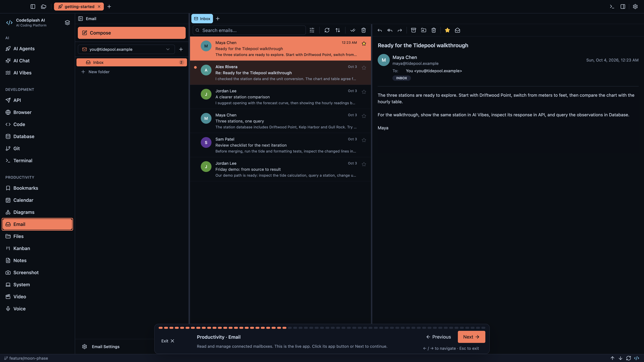644x362 pixels.
Task: Click the Forward email icon
Action: tap(399, 30)
